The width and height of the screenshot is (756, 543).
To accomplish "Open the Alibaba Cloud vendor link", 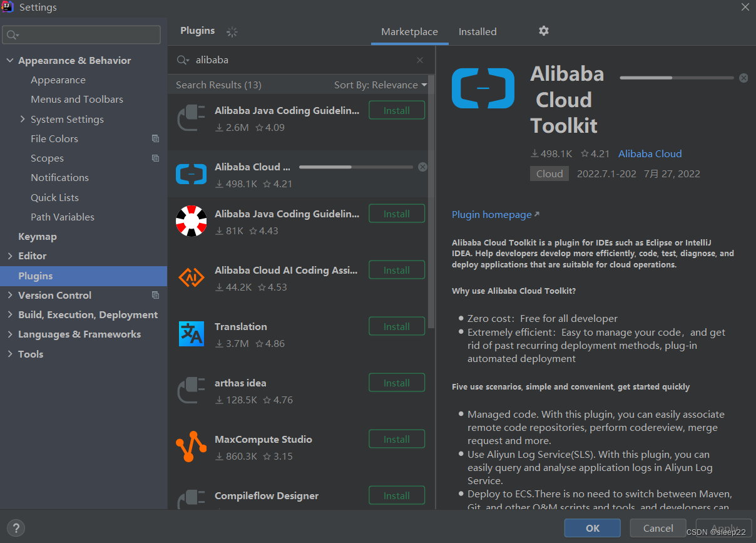I will [x=650, y=154].
